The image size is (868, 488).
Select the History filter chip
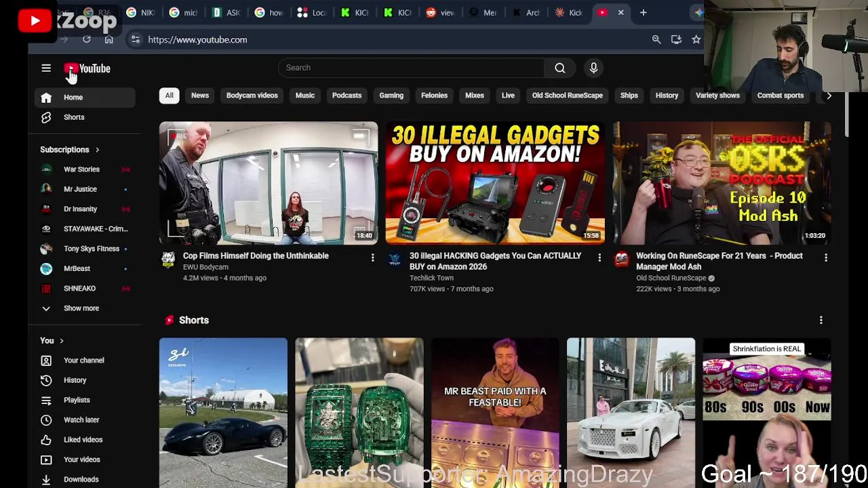click(x=667, y=96)
